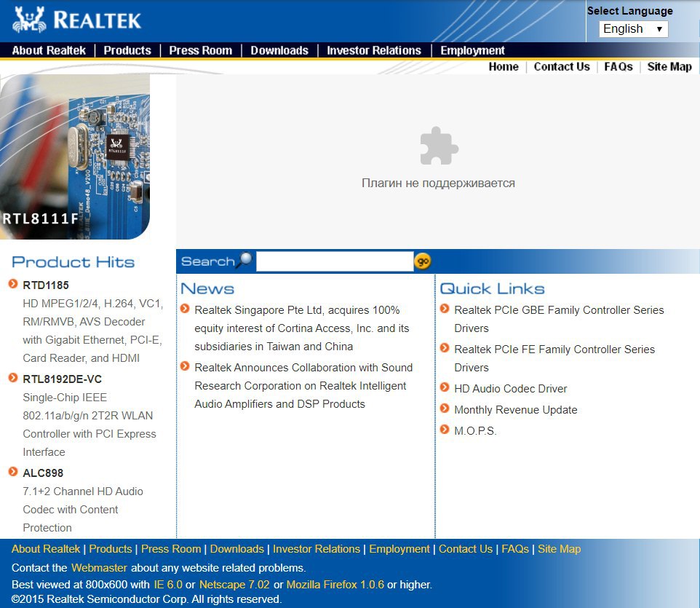Screen dimensions: 700x608
Task: Click Products in footer links
Action: 111,548
